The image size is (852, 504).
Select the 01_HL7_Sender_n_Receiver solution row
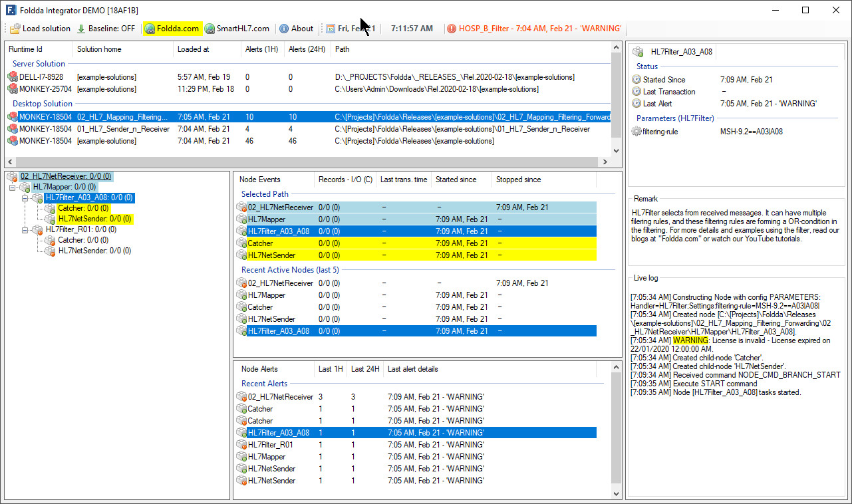pos(308,129)
